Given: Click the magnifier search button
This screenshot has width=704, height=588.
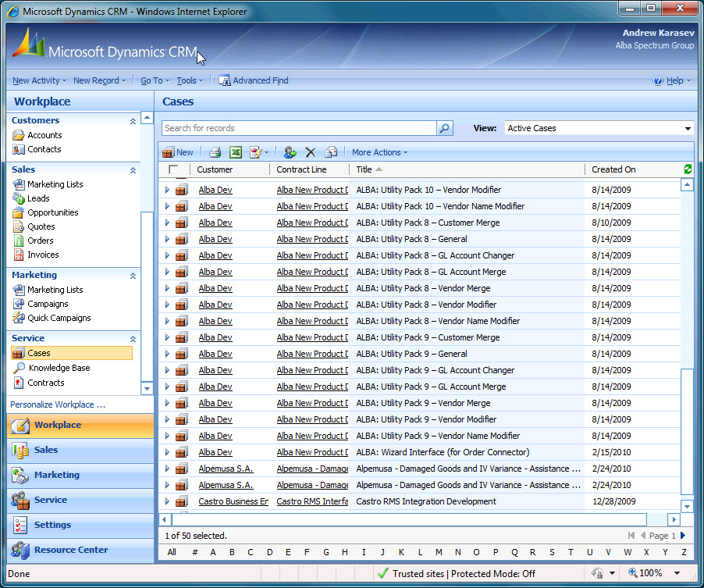Looking at the screenshot, I should (445, 128).
